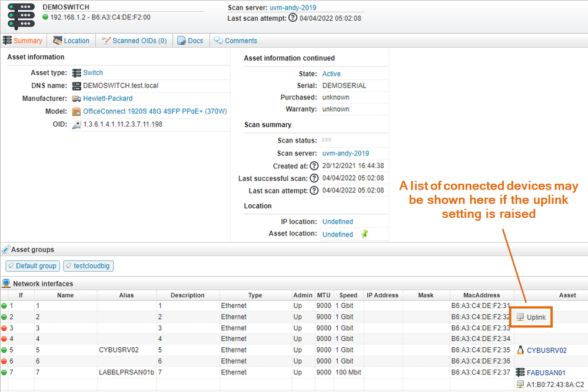588x392 pixels.
Task: Click the OID icon beside 1.3.6.1.4.1.11
Action: coord(77,124)
